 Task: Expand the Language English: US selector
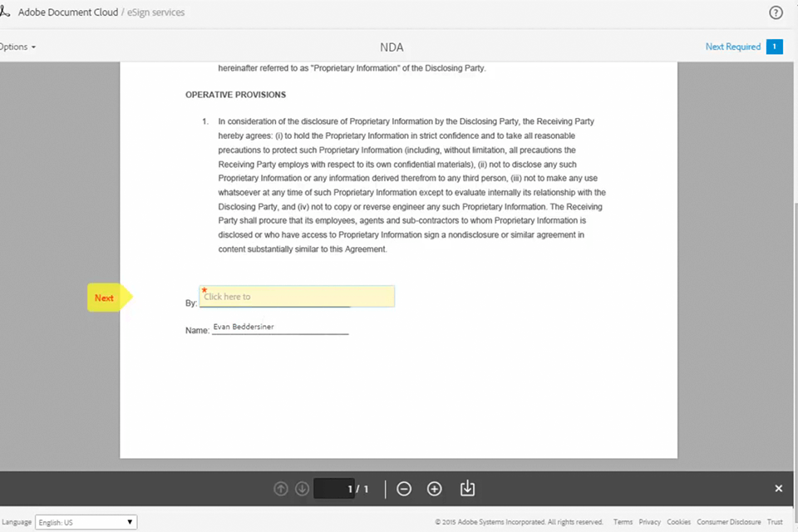tap(86, 522)
